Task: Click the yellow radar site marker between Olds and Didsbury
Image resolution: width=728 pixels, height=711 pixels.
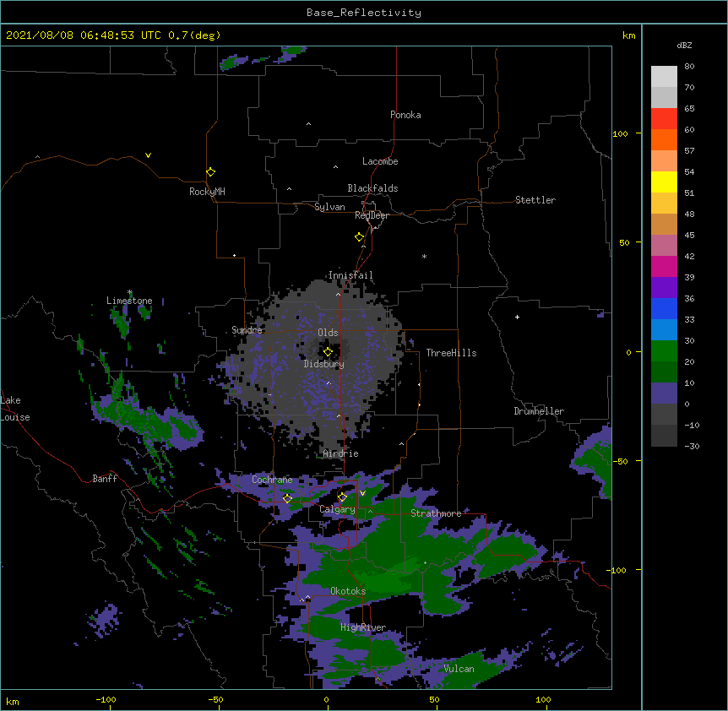Action: click(328, 351)
